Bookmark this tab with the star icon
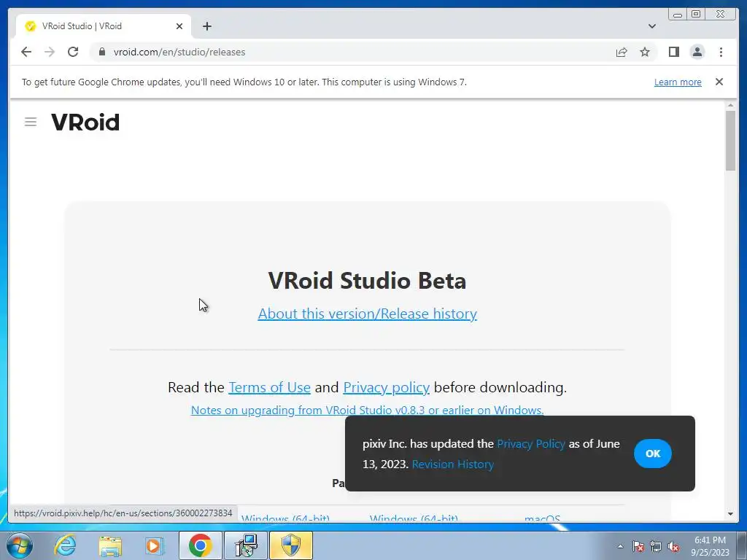 coord(645,52)
